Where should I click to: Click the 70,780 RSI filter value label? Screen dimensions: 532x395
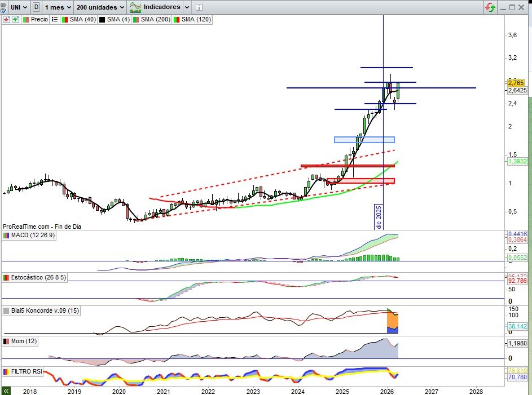[x=517, y=377]
